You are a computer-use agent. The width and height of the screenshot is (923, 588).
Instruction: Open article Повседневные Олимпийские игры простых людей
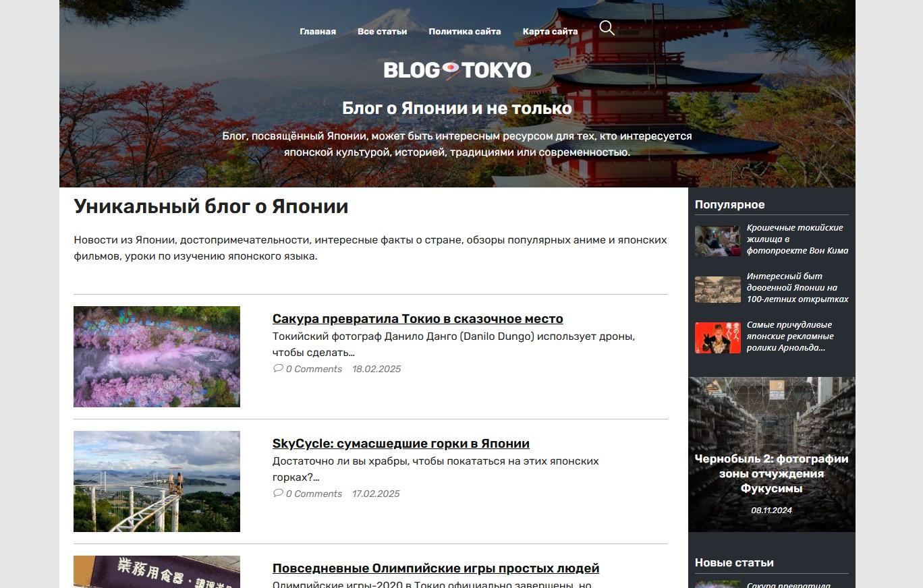pyautogui.click(x=436, y=568)
